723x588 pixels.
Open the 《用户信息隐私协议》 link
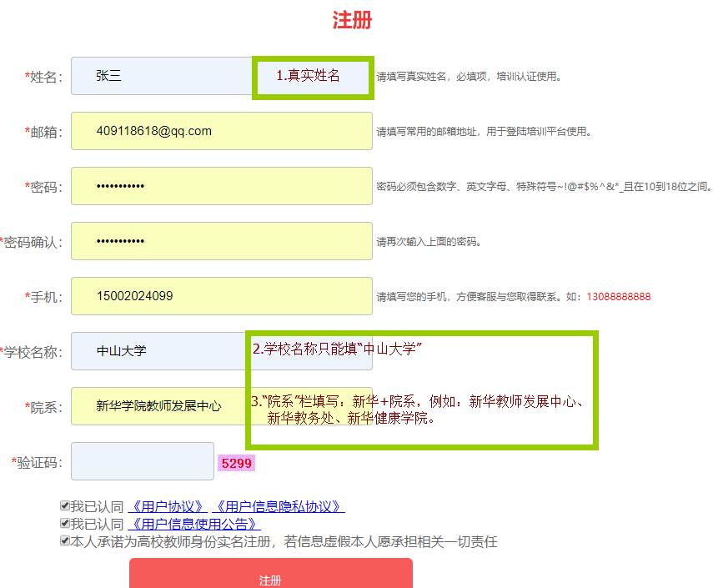coord(279,507)
